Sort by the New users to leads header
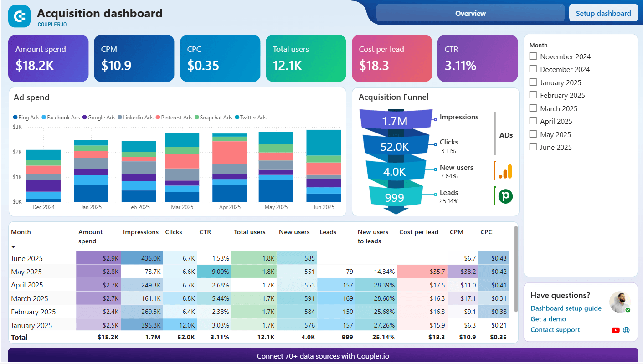This screenshot has height=364, width=643. 373,236
